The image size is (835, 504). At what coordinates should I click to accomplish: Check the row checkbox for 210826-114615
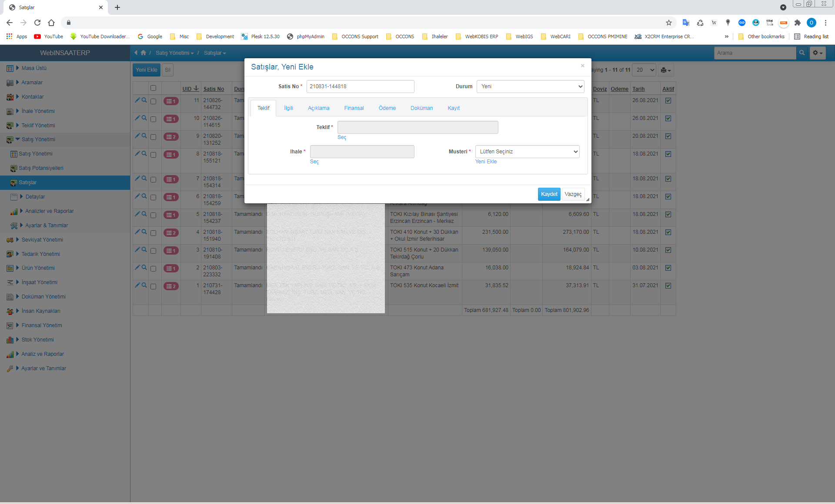(153, 119)
